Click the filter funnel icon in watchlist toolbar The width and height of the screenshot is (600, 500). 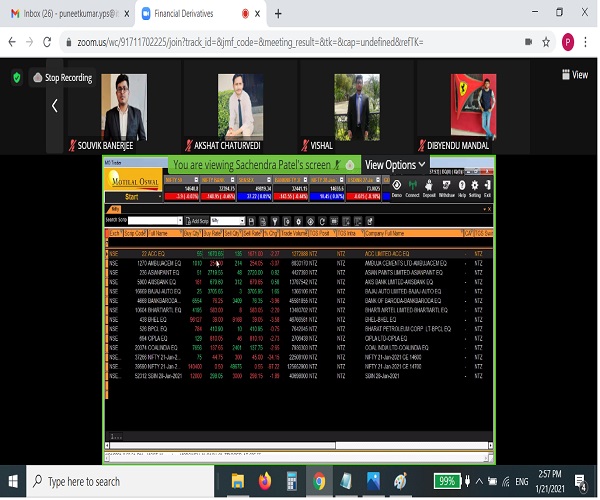pyautogui.click(x=275, y=221)
